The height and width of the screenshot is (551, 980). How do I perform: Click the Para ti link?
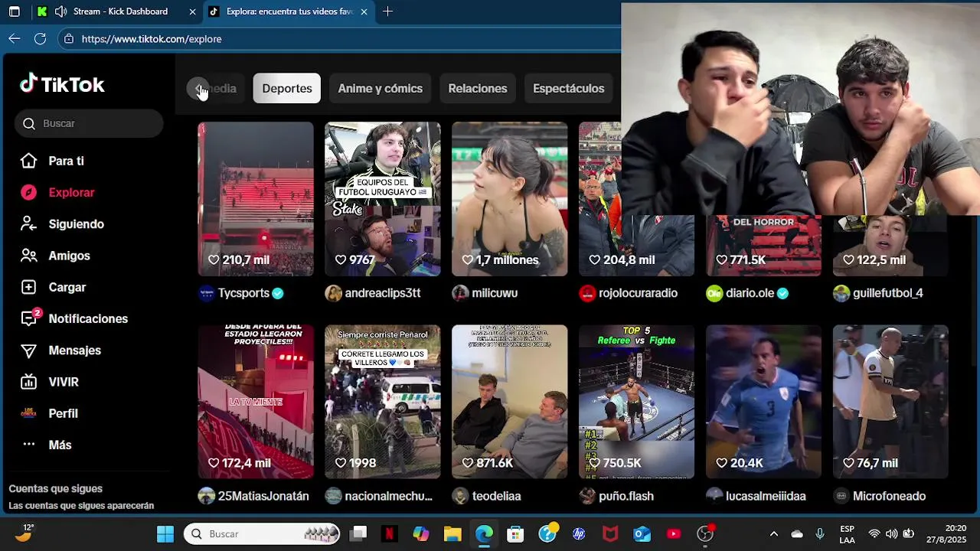point(67,161)
